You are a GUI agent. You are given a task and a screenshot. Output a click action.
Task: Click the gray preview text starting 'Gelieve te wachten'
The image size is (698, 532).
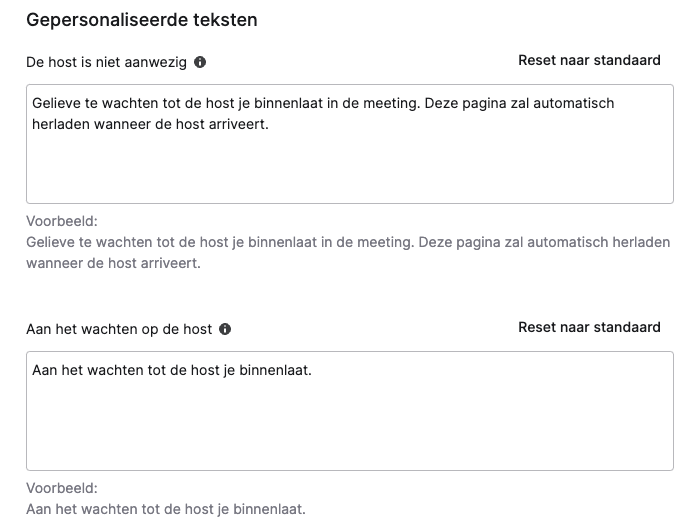[348, 252]
